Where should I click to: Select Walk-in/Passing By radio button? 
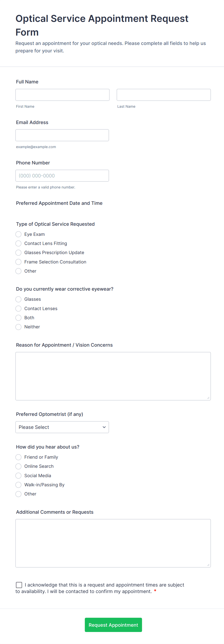coord(19,485)
